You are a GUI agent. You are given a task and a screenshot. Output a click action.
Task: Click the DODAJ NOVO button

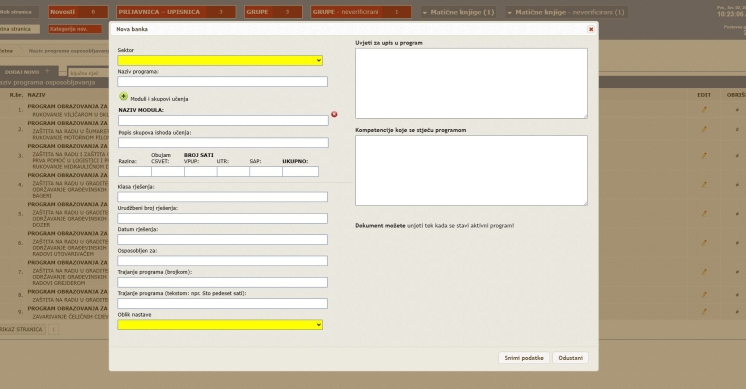pos(28,72)
